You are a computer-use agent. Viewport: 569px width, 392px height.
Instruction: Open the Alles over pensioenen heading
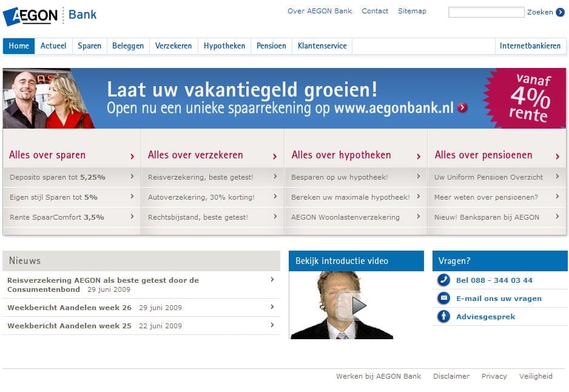tap(483, 155)
